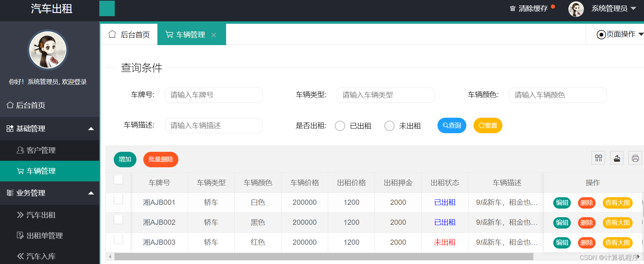Image resolution: width=644 pixels, height=264 pixels.
Task: Open the 系统管理员 user dropdown
Action: 614,9
